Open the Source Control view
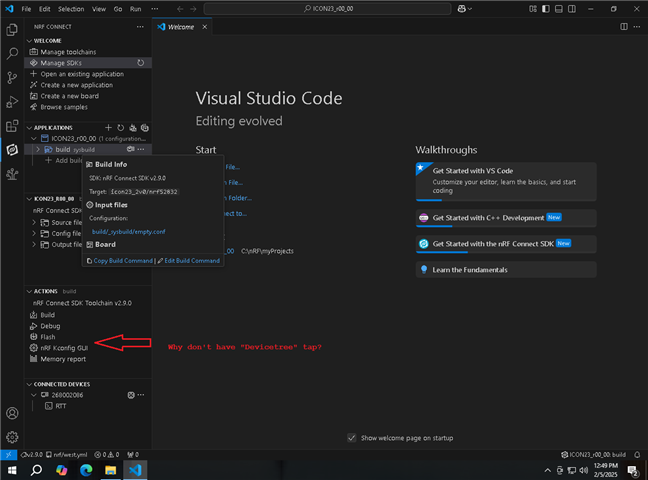The width and height of the screenshot is (648, 480). [x=12, y=77]
